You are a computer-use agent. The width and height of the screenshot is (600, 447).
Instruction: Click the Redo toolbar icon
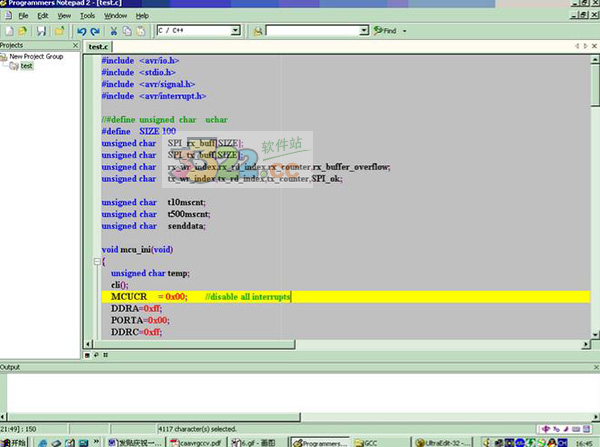[96, 31]
